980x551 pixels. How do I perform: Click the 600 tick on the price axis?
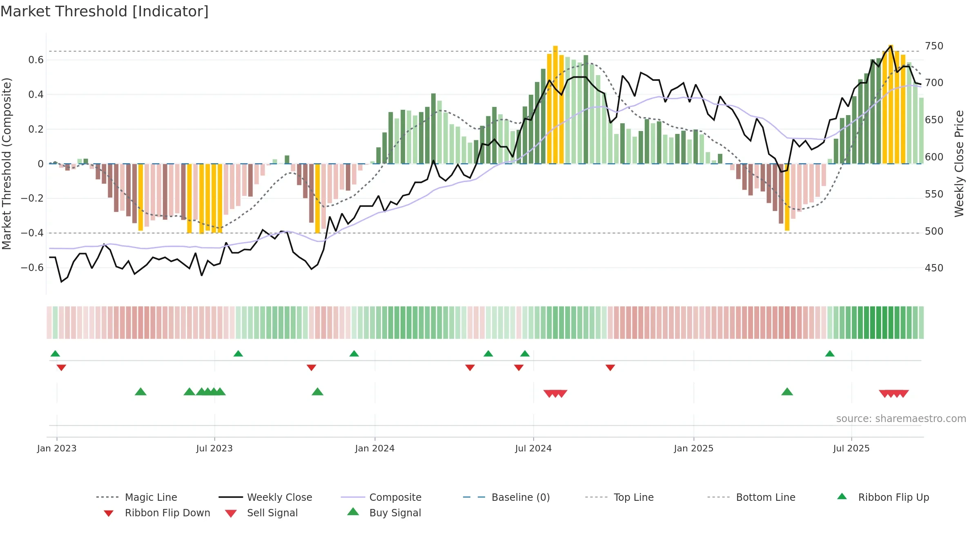934,157
